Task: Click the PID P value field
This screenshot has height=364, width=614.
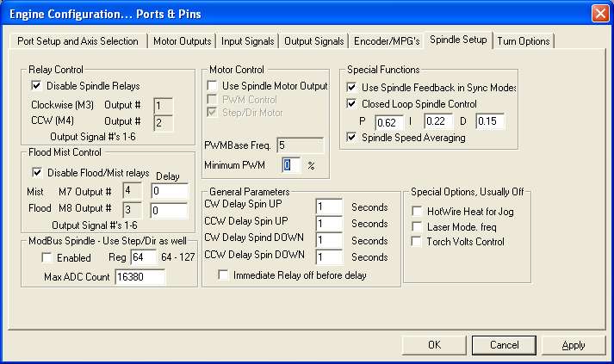Action: point(389,122)
